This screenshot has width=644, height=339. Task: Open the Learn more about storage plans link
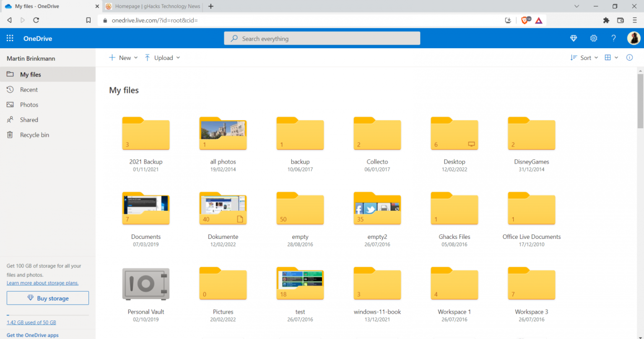tap(42, 283)
